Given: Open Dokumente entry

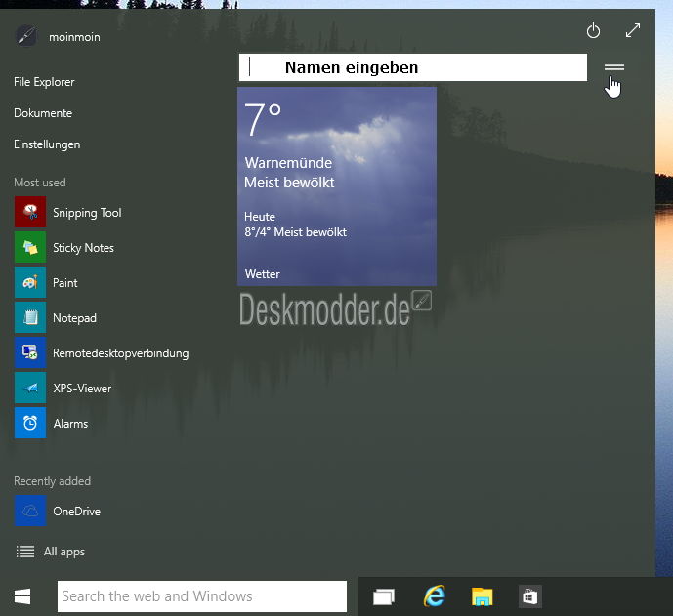Looking at the screenshot, I should pyautogui.click(x=43, y=113).
